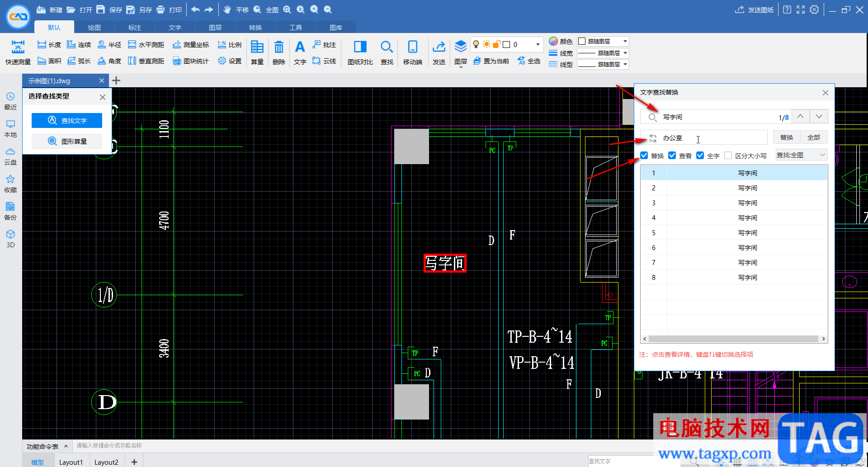Click the 图形算量 button
Image resolution: width=868 pixels, height=467 pixels.
(x=67, y=142)
